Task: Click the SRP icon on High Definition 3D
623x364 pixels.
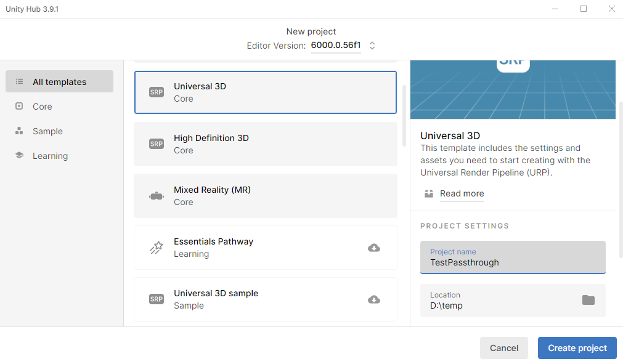Action: tap(157, 144)
